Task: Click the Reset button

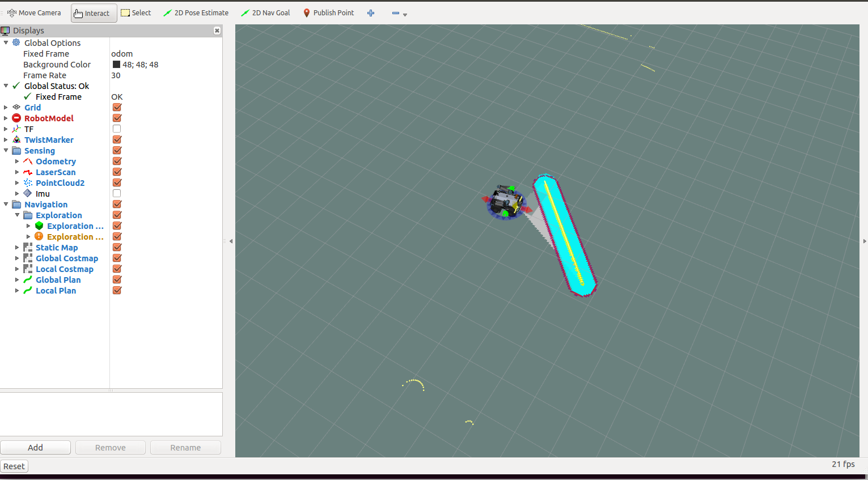Action: pos(14,466)
